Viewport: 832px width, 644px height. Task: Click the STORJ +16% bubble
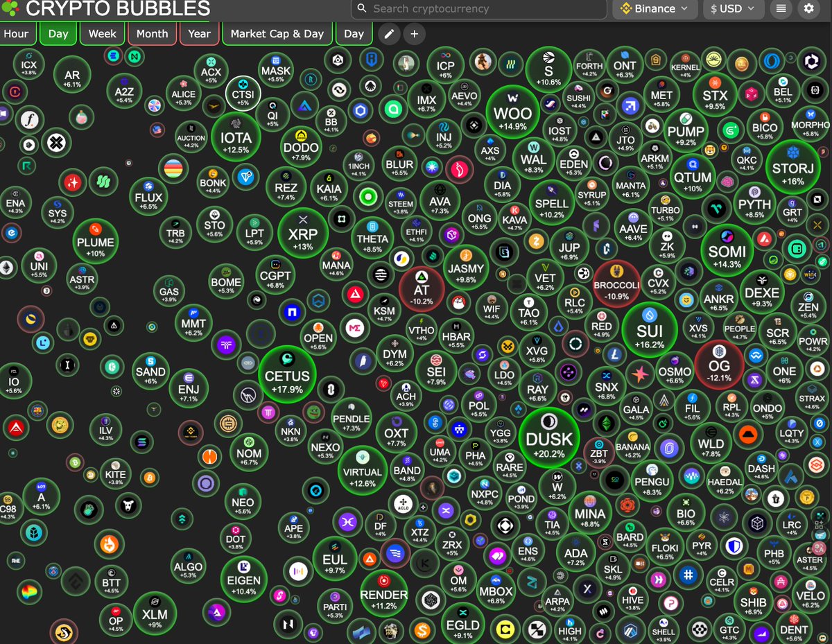pos(792,167)
